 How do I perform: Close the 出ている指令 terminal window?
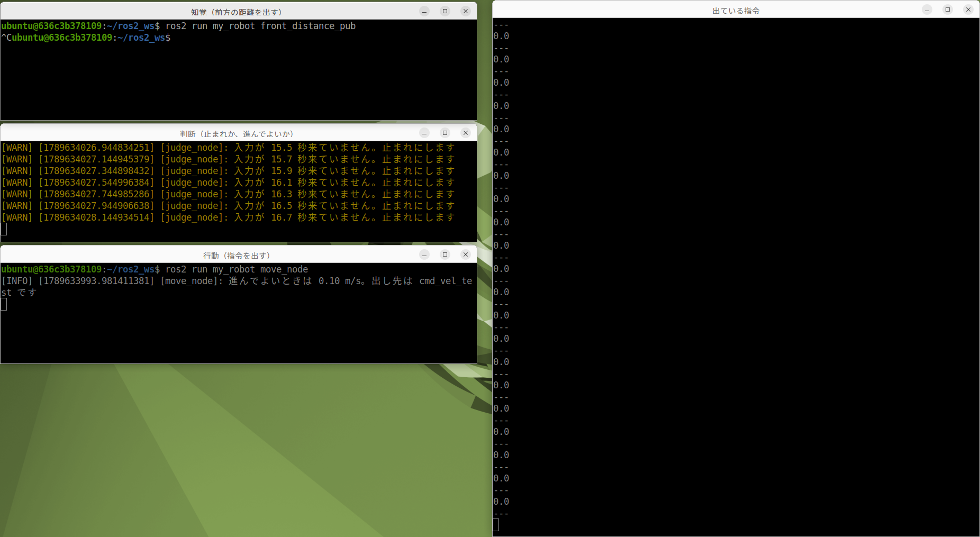pyautogui.click(x=968, y=10)
